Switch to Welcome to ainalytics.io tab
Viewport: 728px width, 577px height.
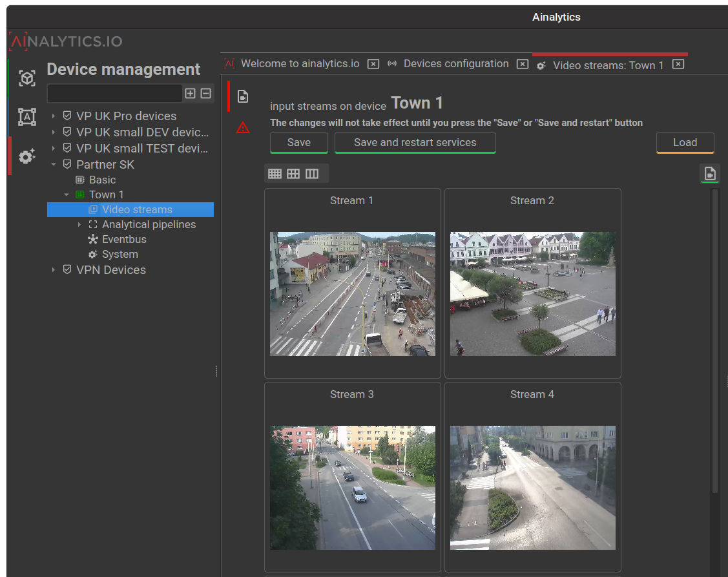pyautogui.click(x=300, y=64)
